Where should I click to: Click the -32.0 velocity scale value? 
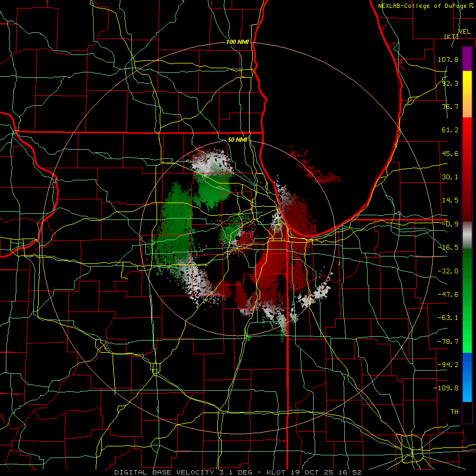(x=448, y=271)
